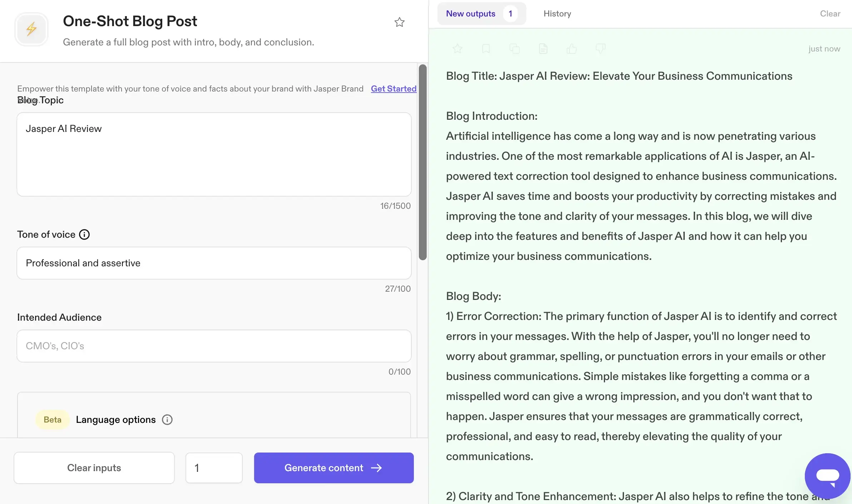This screenshot has width=852, height=504.
Task: Click the Clear inputs button
Action: pyautogui.click(x=94, y=468)
